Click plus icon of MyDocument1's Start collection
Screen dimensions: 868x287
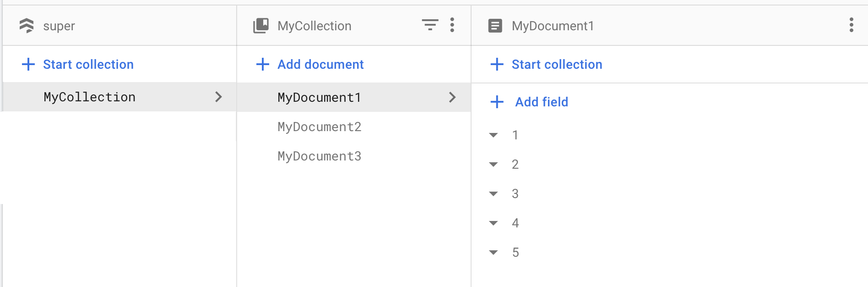tap(497, 64)
